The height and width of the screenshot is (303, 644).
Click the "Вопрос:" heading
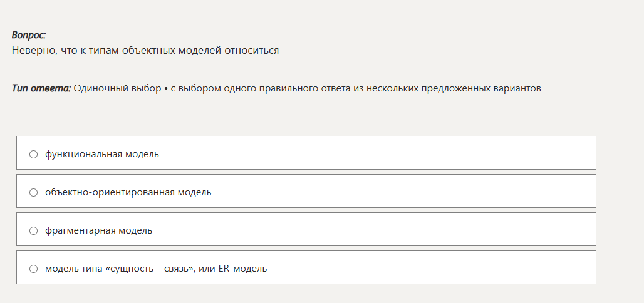[29, 36]
